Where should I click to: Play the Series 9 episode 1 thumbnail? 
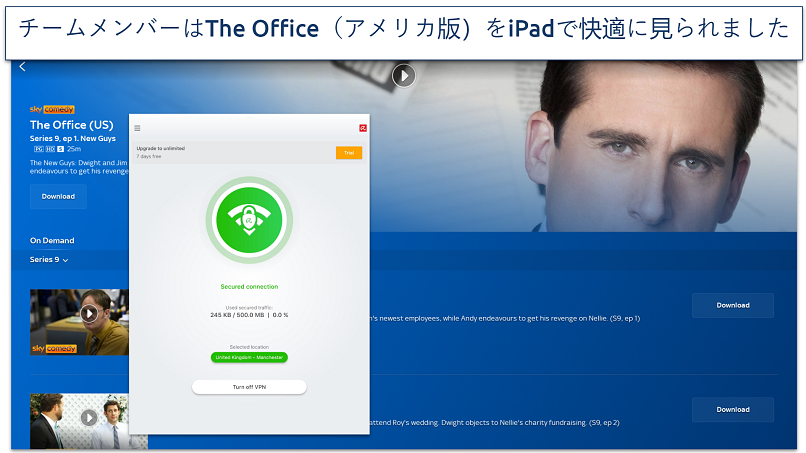point(89,313)
